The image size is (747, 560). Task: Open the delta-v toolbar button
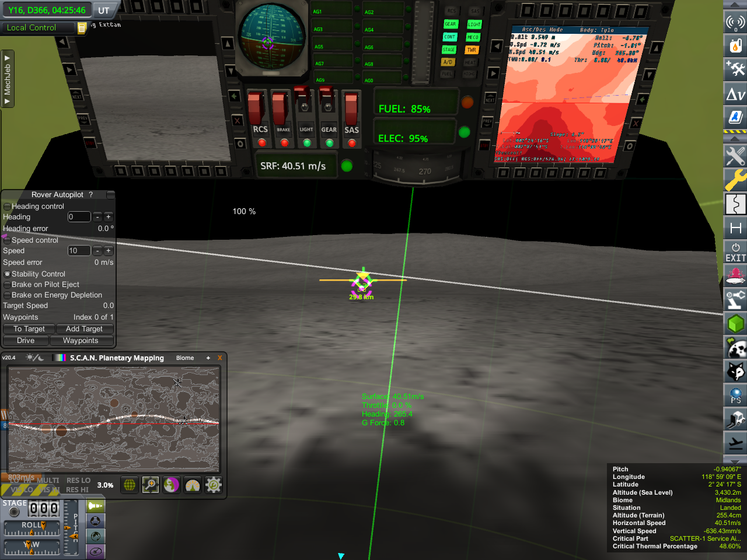pos(735,93)
